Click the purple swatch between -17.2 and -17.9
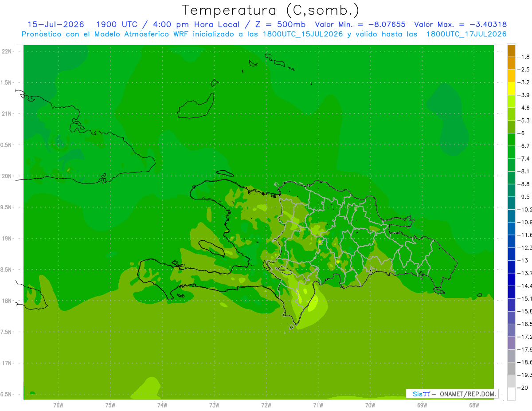 pos(511,343)
